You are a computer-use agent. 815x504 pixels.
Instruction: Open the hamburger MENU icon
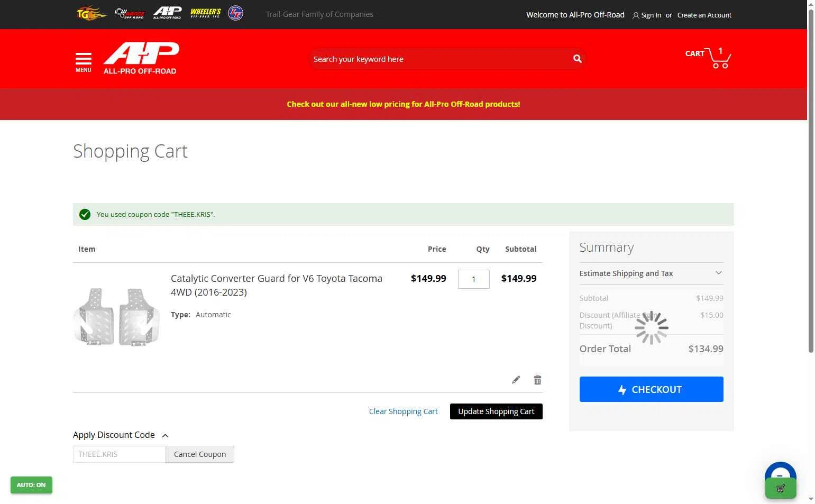[84, 62]
